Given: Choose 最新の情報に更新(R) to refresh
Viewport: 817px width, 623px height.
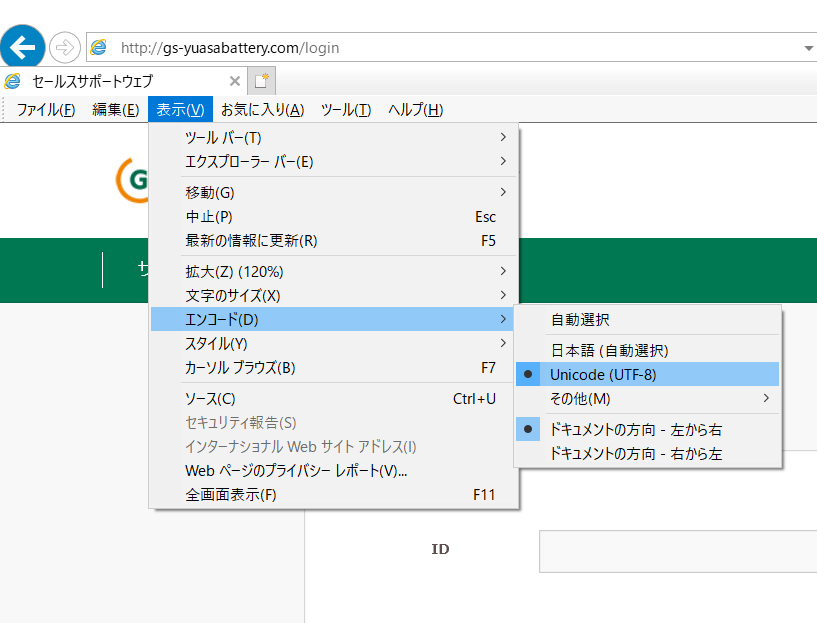Looking at the screenshot, I should click(333, 241).
